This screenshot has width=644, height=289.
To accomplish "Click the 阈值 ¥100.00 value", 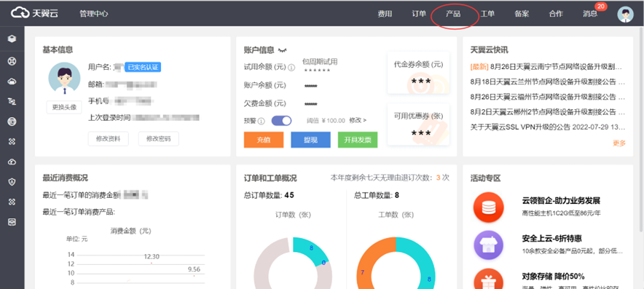I will click(x=326, y=120).
